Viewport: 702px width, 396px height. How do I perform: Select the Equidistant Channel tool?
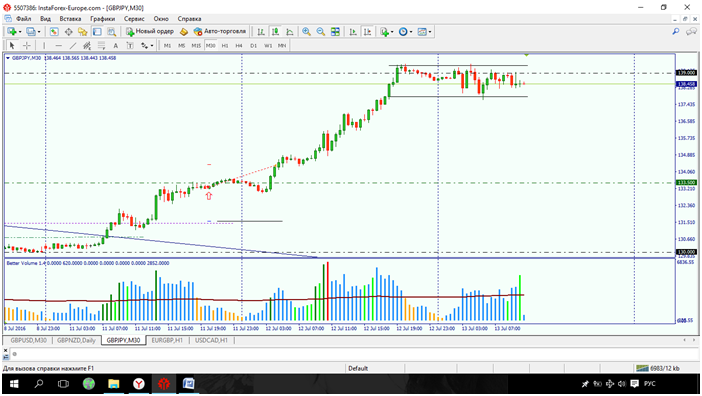(x=87, y=45)
